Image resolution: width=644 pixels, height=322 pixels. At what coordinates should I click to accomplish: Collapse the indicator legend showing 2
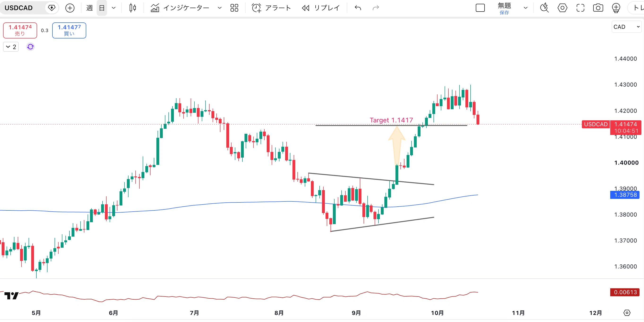[x=11, y=47]
